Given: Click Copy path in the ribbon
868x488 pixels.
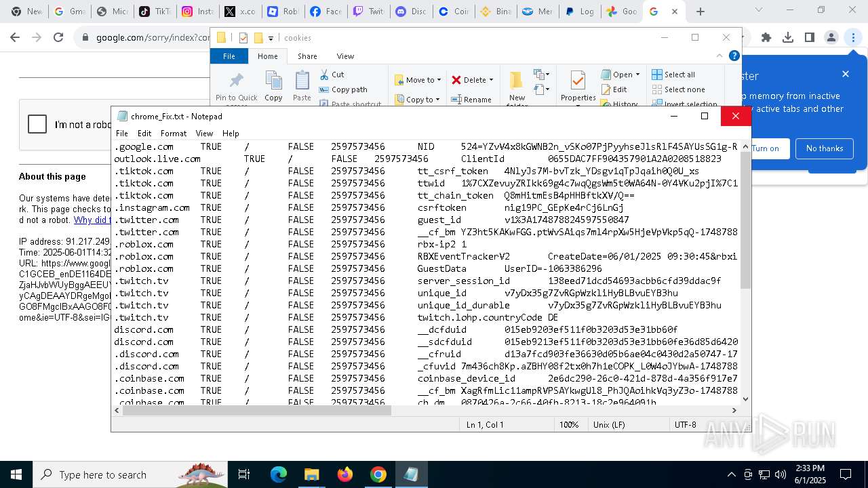Looking at the screenshot, I should [x=343, y=89].
